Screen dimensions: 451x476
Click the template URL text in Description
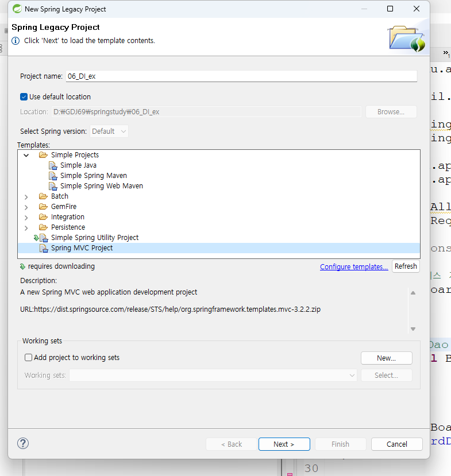click(x=171, y=309)
